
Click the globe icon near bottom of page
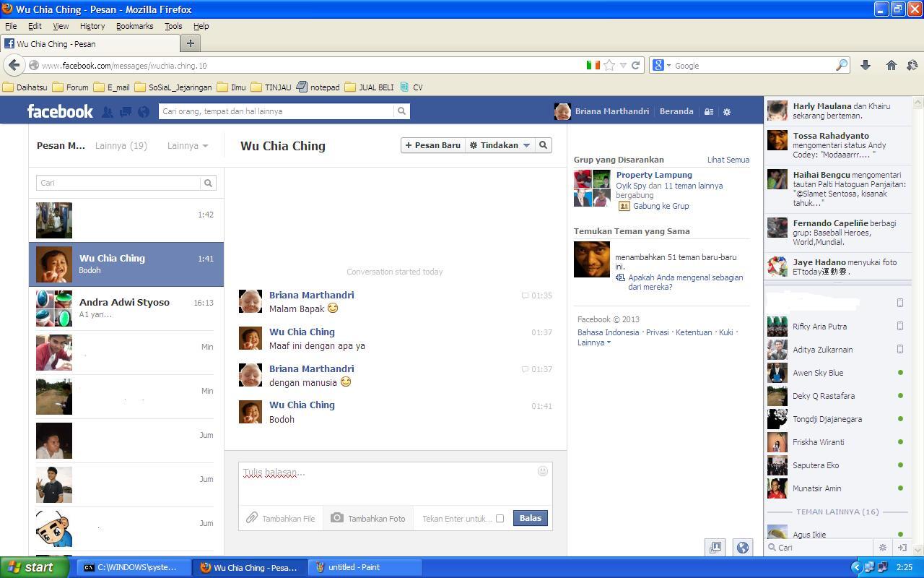[x=742, y=547]
